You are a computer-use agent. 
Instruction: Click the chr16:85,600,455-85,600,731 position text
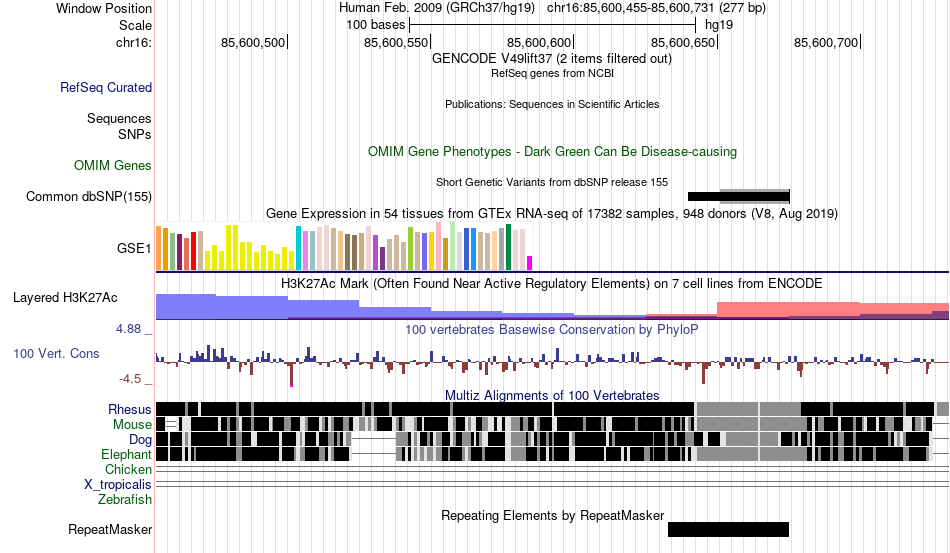[x=656, y=8]
